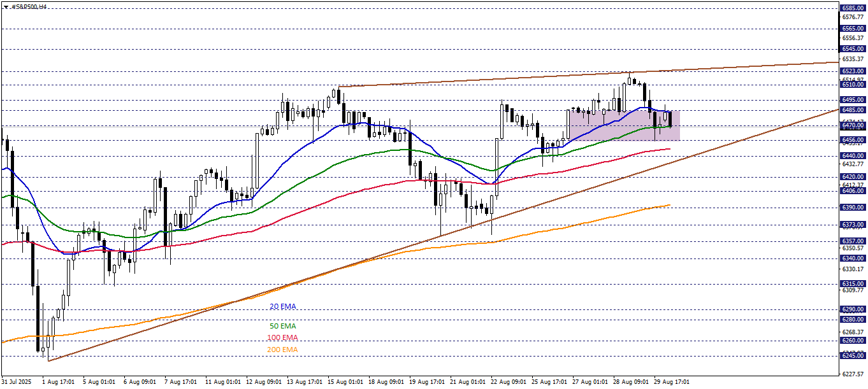The width and height of the screenshot is (868, 389).
Task: Click the 6 Aug 09:01 time label
Action: [x=140, y=382]
